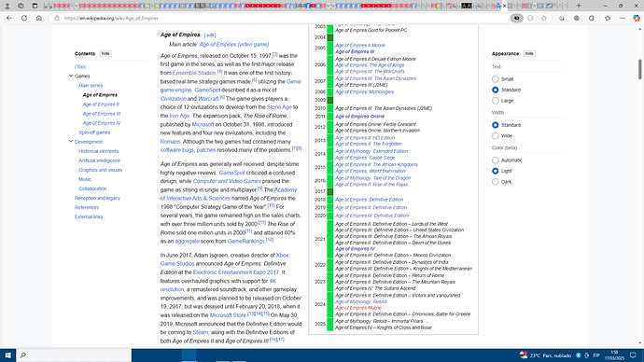Select Large text size

(x=496, y=101)
